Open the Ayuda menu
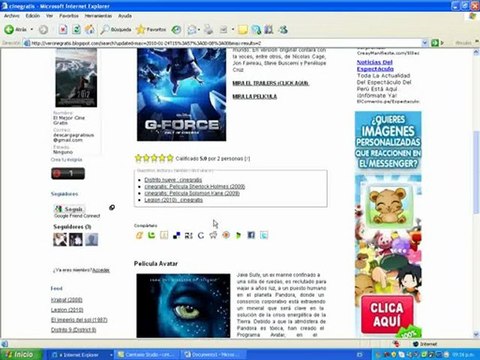 [125, 16]
